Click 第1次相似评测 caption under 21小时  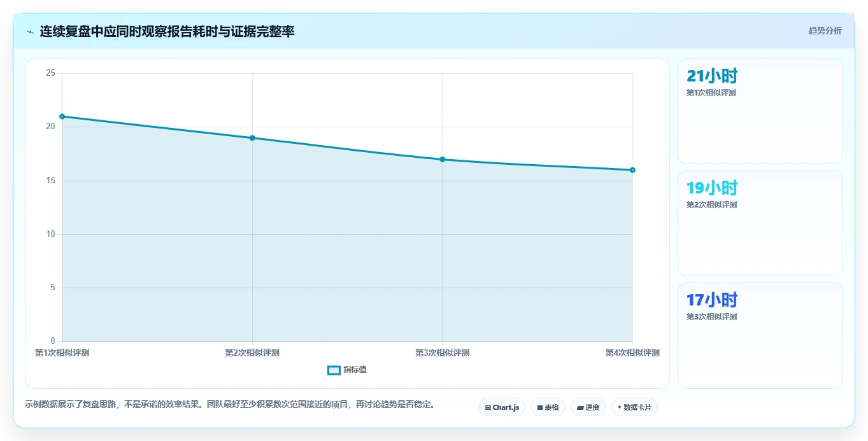pos(711,93)
